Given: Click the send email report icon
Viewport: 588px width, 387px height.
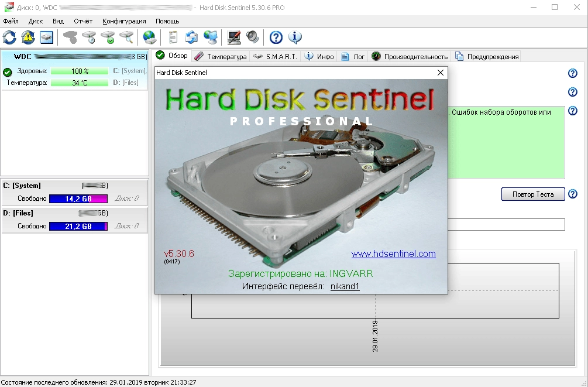Looking at the screenshot, I should pyautogui.click(x=192, y=37).
